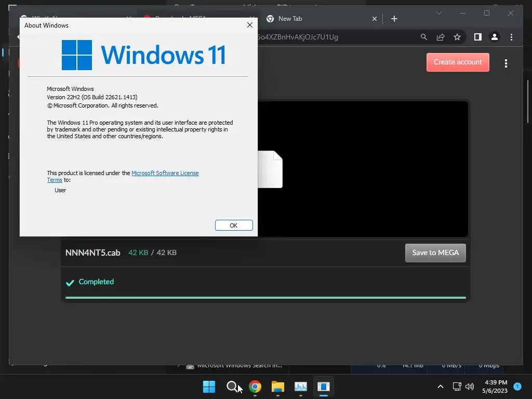Viewport: 532px width, 399px height.
Task: Open taskbar Search icon
Action: (x=232, y=387)
